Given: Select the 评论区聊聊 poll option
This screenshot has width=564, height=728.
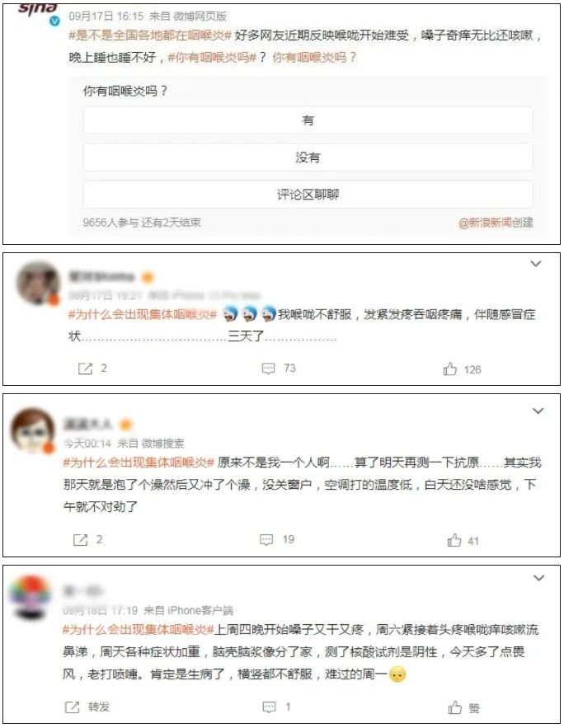Looking at the screenshot, I should point(308,194).
